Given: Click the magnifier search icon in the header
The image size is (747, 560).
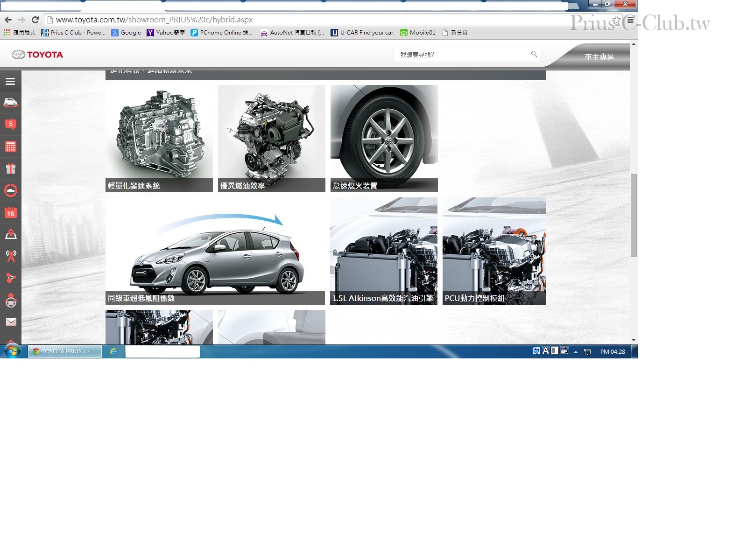Looking at the screenshot, I should (534, 54).
